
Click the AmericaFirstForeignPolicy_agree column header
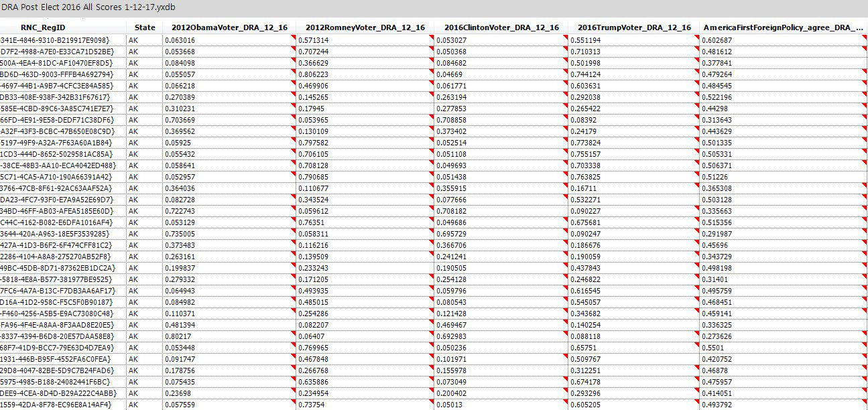click(784, 27)
